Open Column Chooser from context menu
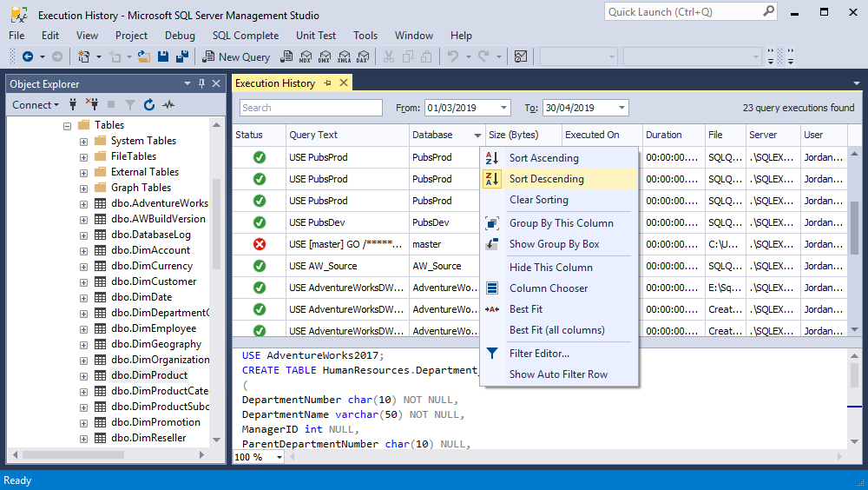This screenshot has width=868, height=490. click(559, 288)
